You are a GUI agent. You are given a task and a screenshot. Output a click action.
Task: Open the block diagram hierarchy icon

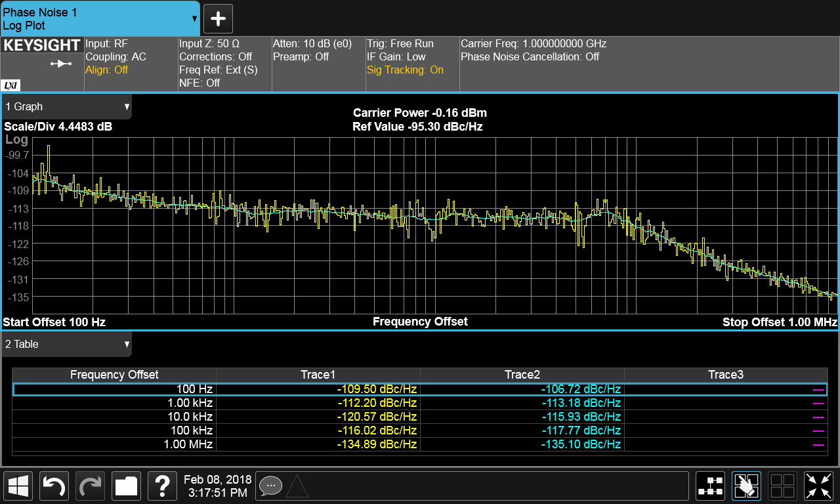711,486
